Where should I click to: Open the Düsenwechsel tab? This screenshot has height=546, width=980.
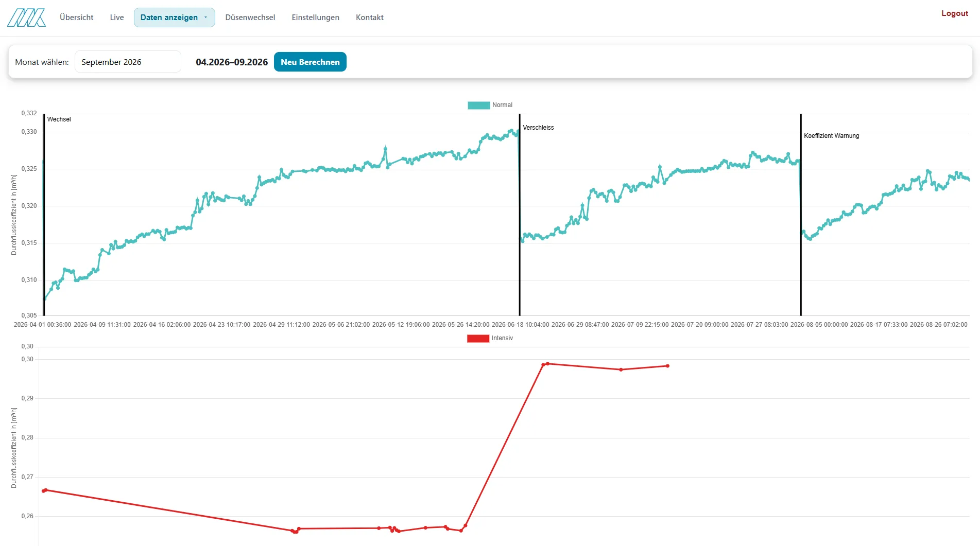(x=250, y=17)
